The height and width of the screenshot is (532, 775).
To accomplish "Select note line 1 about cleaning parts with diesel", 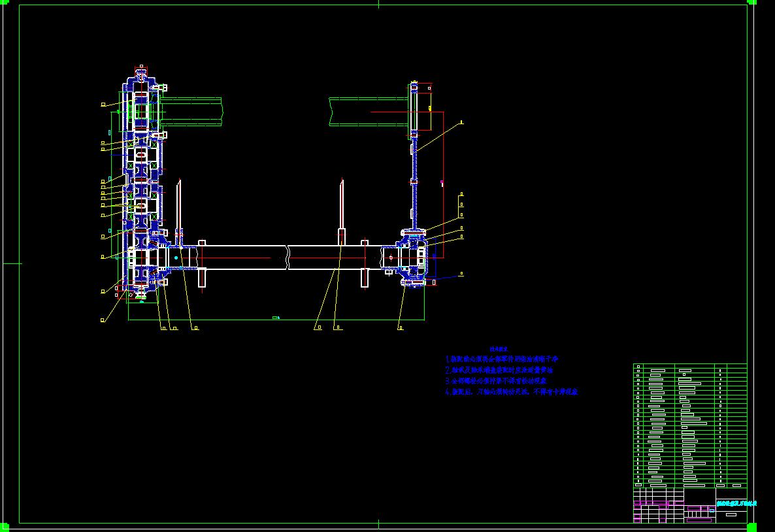I will (502, 359).
